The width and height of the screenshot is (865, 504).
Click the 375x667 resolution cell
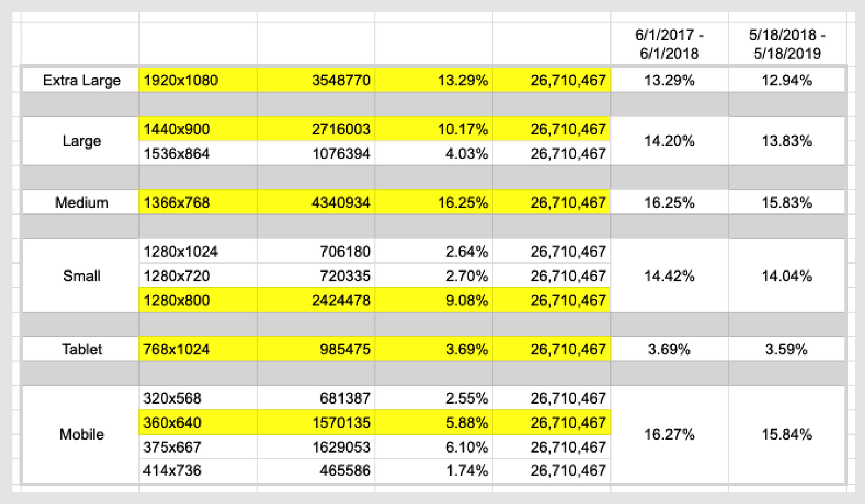[x=197, y=447]
